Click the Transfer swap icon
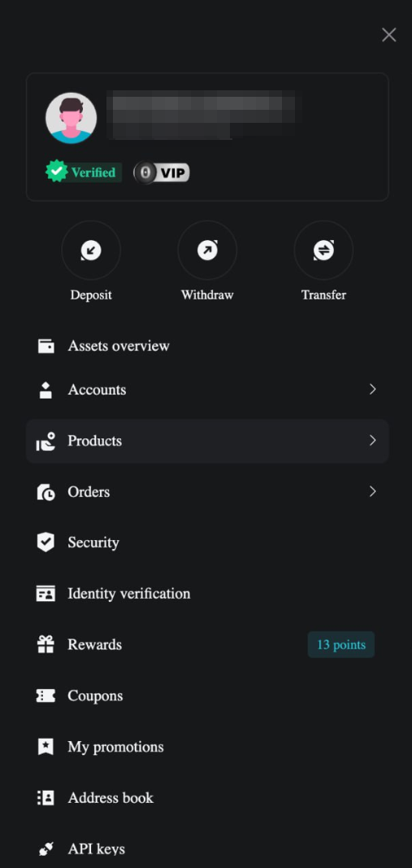The image size is (412, 868). (x=323, y=251)
